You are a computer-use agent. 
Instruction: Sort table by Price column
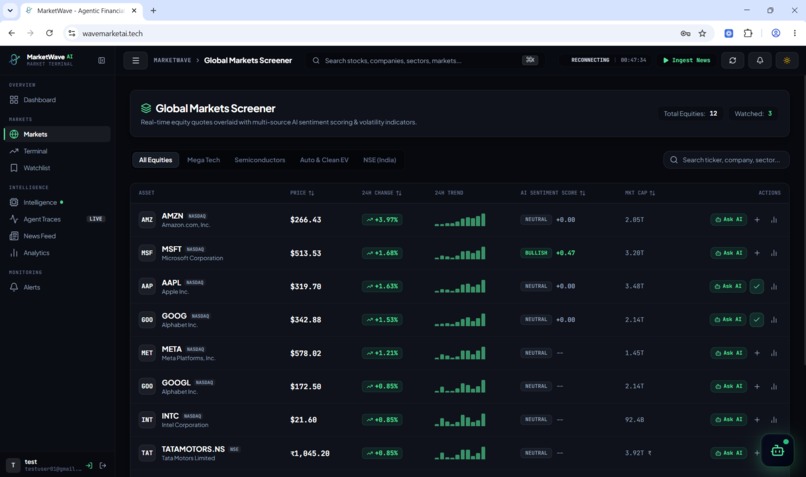click(x=302, y=193)
